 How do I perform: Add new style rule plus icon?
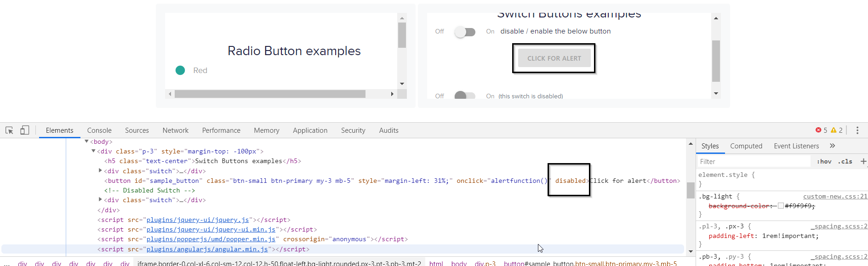863,161
